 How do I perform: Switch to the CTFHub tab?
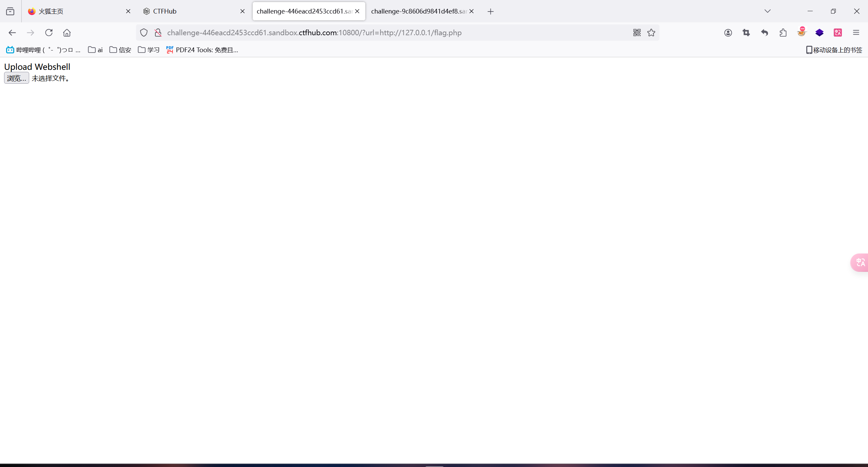point(194,11)
